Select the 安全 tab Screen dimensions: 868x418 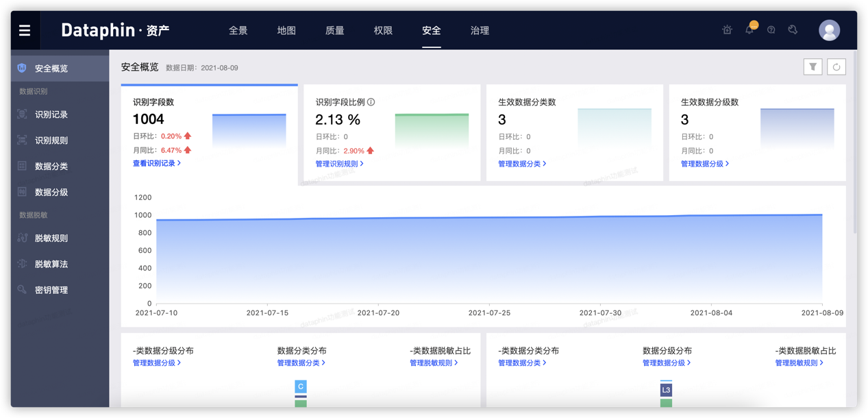[x=432, y=30]
